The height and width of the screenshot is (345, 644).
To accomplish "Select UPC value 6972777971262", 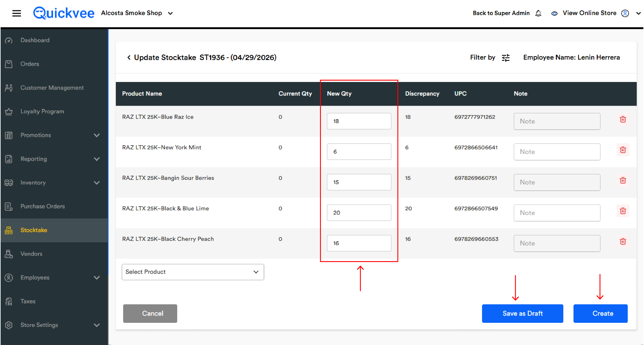I will pyautogui.click(x=475, y=117).
